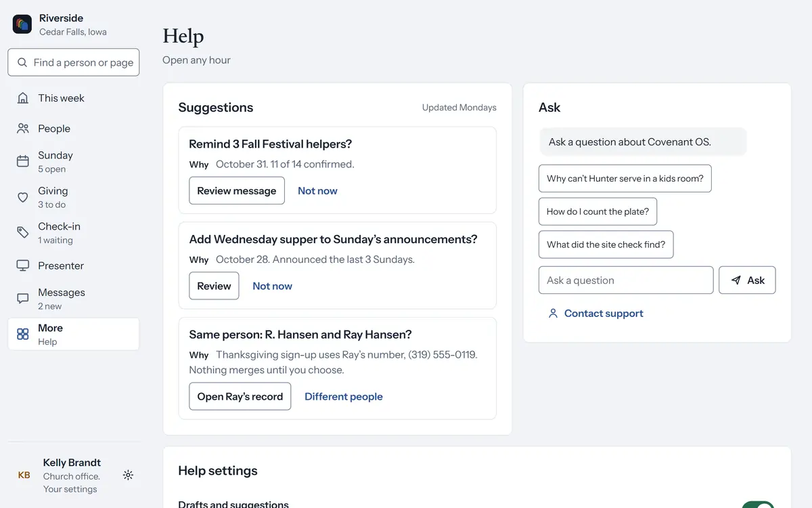812x508 pixels.
Task: Open Giving via the heart icon
Action: [x=23, y=197]
